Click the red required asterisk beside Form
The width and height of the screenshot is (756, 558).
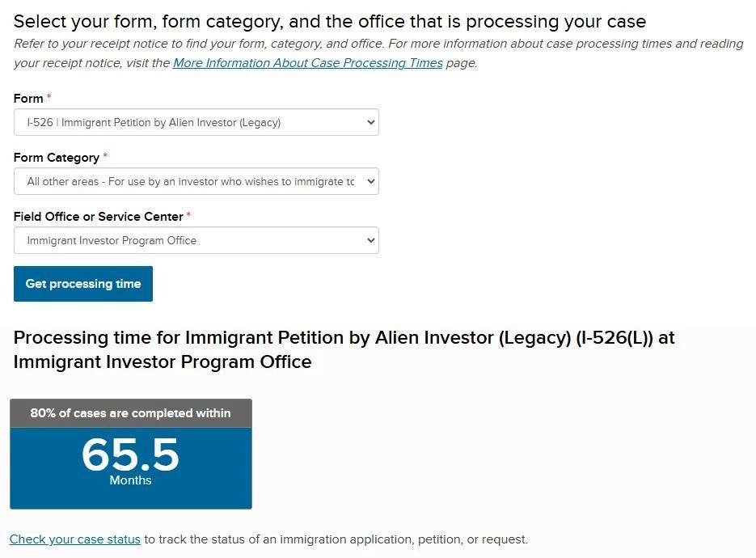point(49,98)
